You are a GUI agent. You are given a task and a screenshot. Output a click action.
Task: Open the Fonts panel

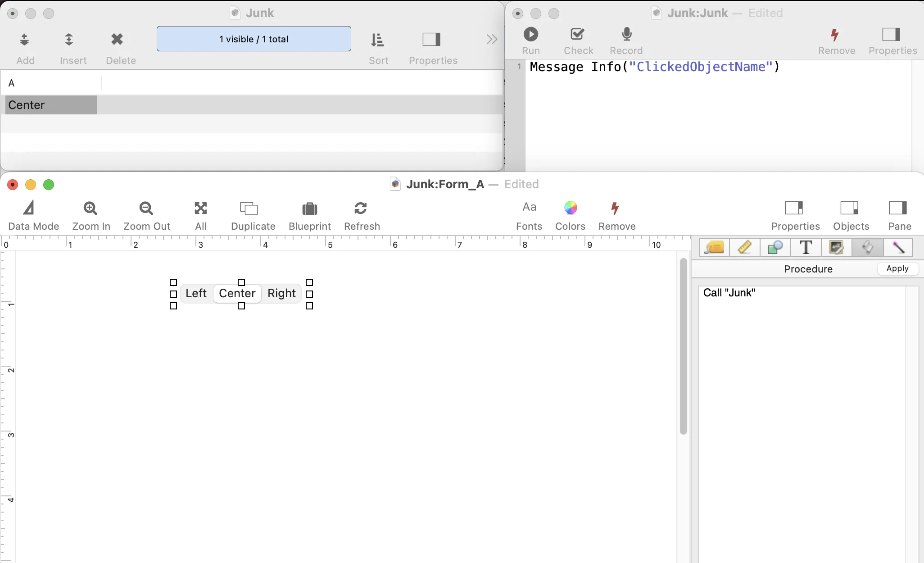click(529, 216)
